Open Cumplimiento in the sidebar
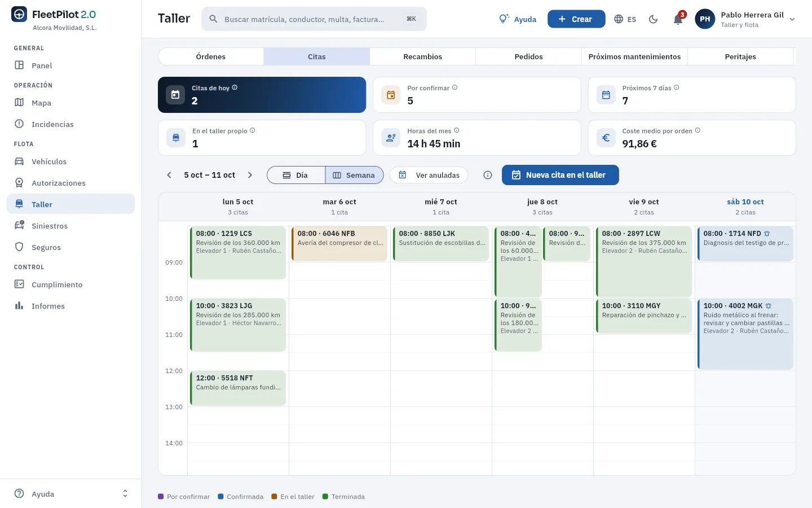The image size is (812, 508). (70, 284)
